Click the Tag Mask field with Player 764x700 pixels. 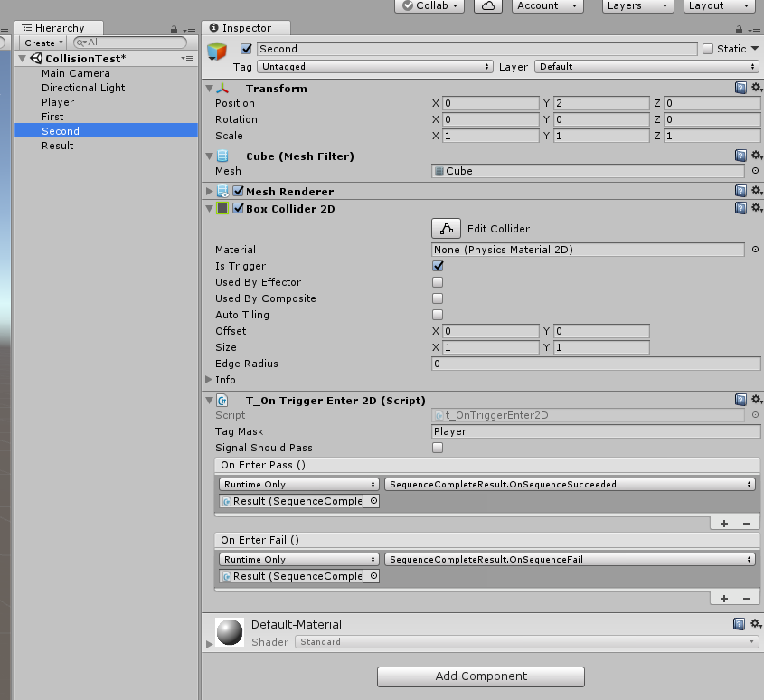(x=596, y=430)
